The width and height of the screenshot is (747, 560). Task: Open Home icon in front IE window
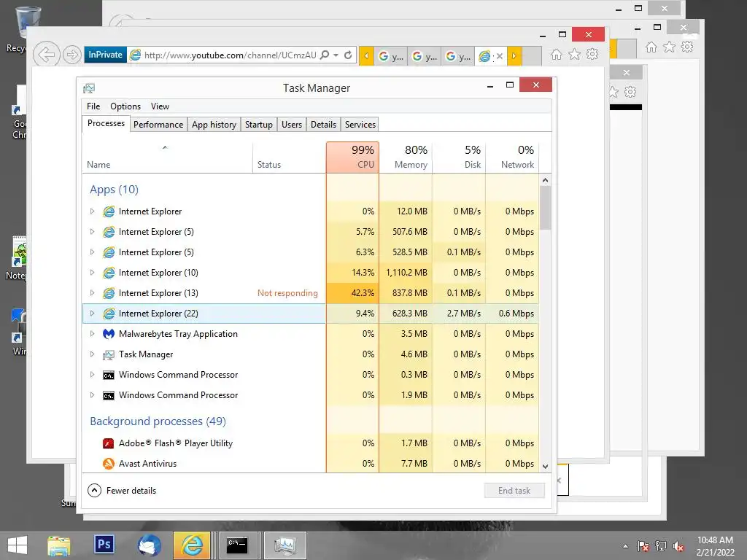coord(556,55)
